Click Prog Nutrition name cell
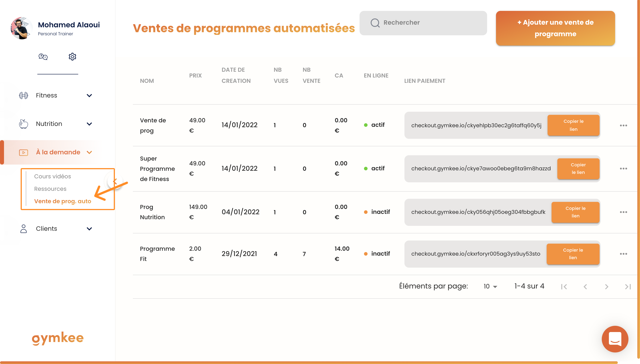This screenshot has height=364, width=640. pos(152,212)
